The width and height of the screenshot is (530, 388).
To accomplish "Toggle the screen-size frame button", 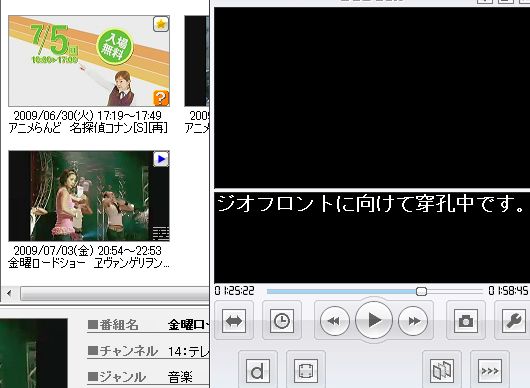I will point(306,371).
